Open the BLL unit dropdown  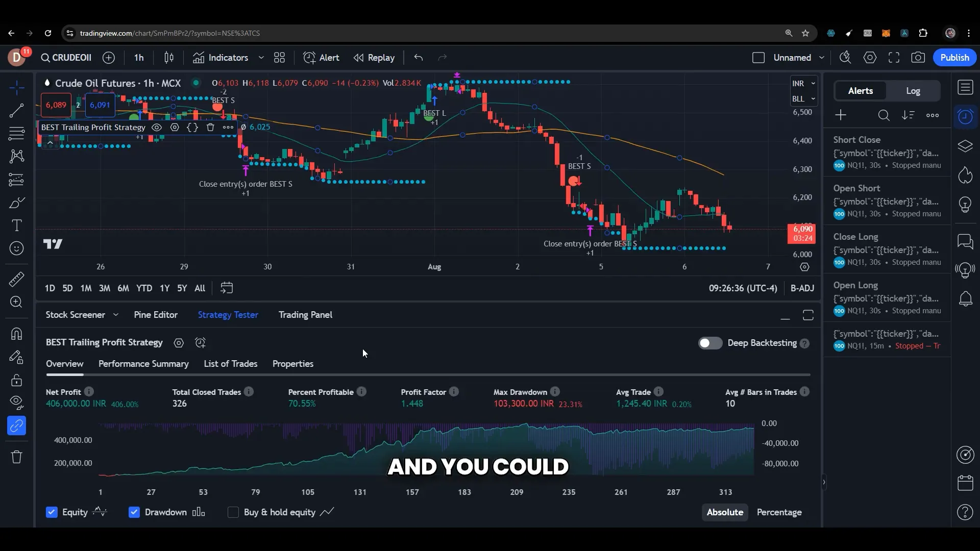pos(803,99)
